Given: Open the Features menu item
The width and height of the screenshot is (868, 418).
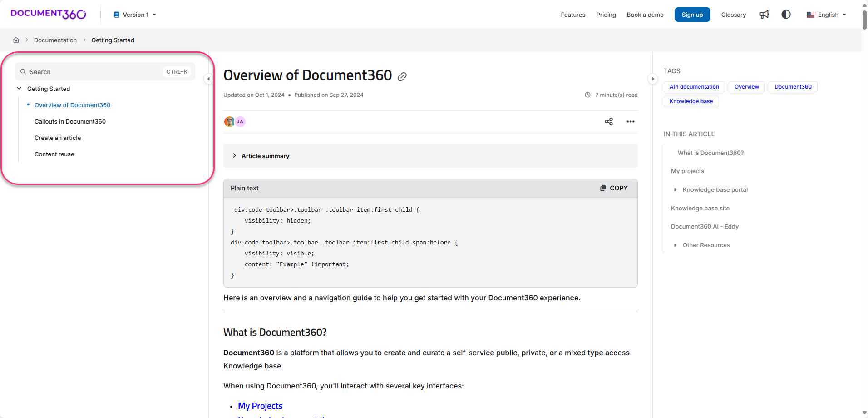Looking at the screenshot, I should click(x=573, y=15).
